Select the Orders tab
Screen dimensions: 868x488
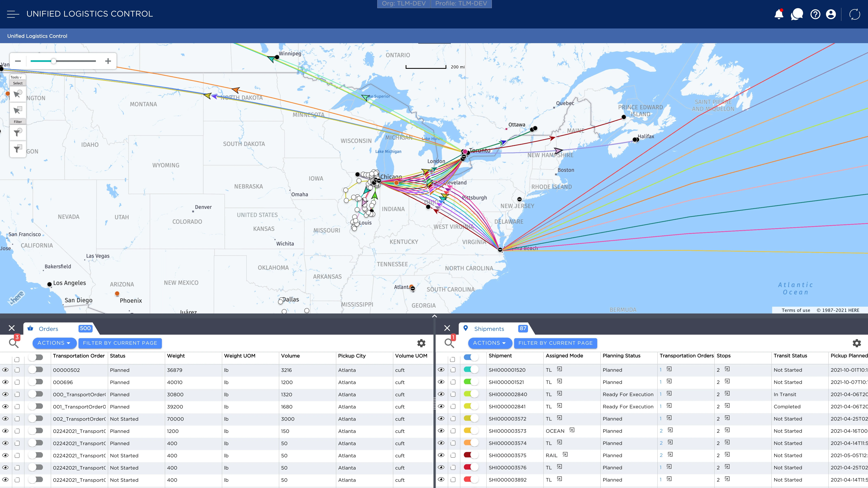48,329
